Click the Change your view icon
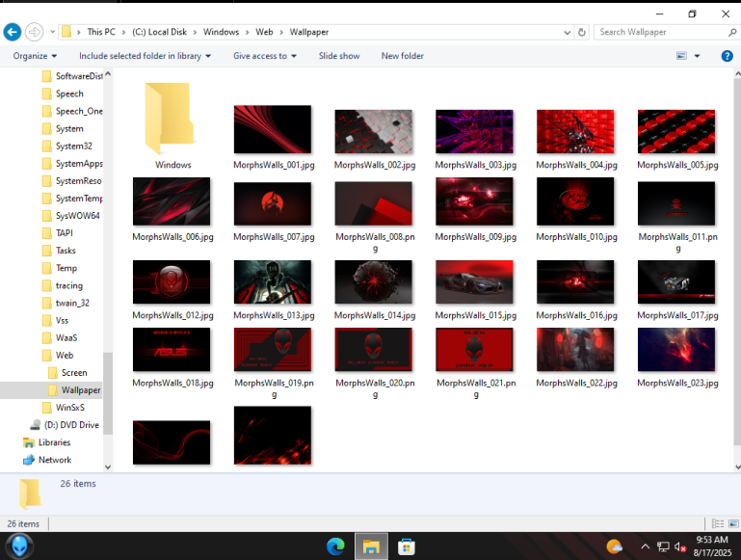This screenshot has width=741, height=560. (681, 56)
